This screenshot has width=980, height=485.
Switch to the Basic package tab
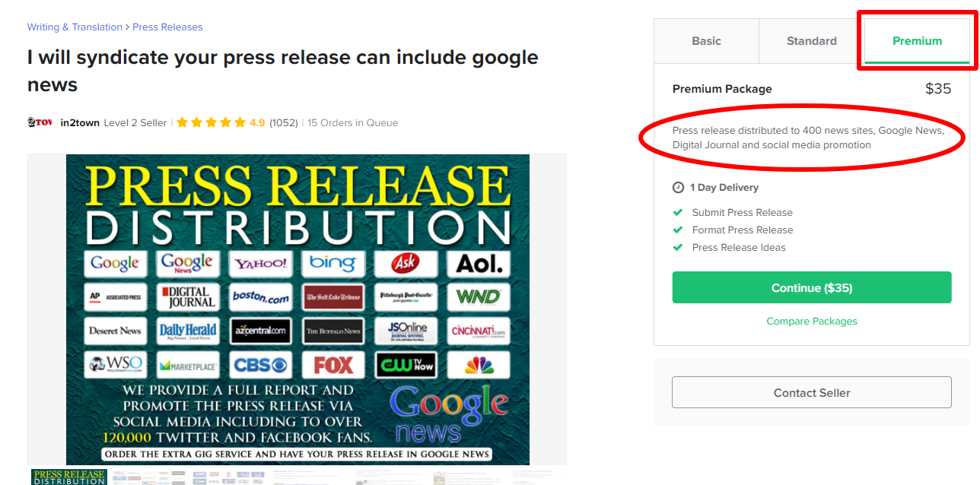tap(706, 41)
